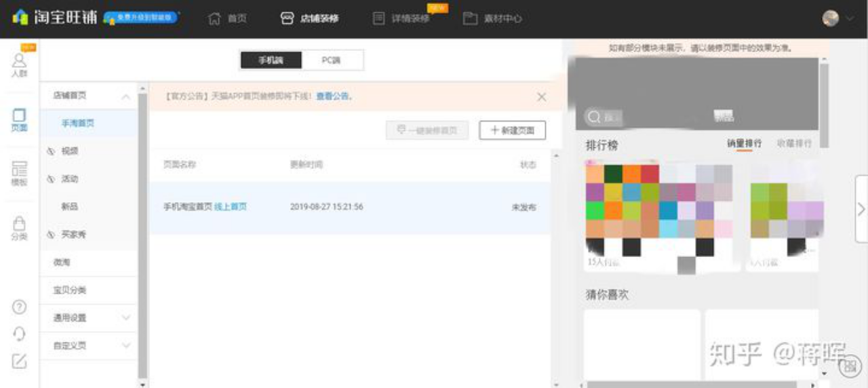This screenshot has width=868, height=388.
Task: Select the 页面 sidebar icon
Action: tap(20, 120)
